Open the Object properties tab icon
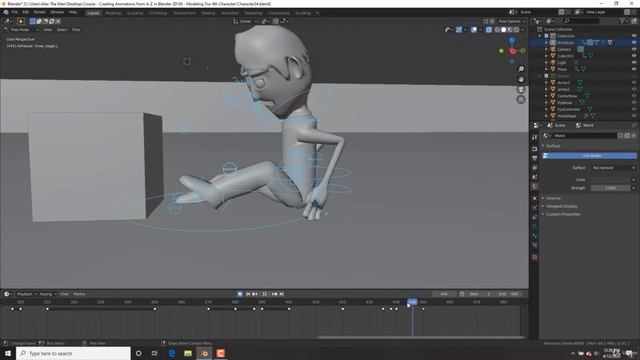Image resolution: width=640 pixels, height=360 pixels. click(x=535, y=198)
